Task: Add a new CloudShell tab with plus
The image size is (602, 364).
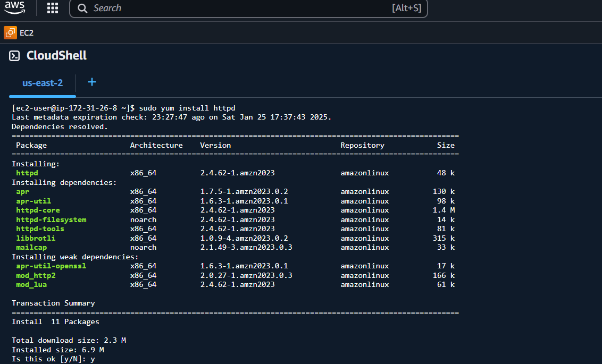Action: [92, 82]
